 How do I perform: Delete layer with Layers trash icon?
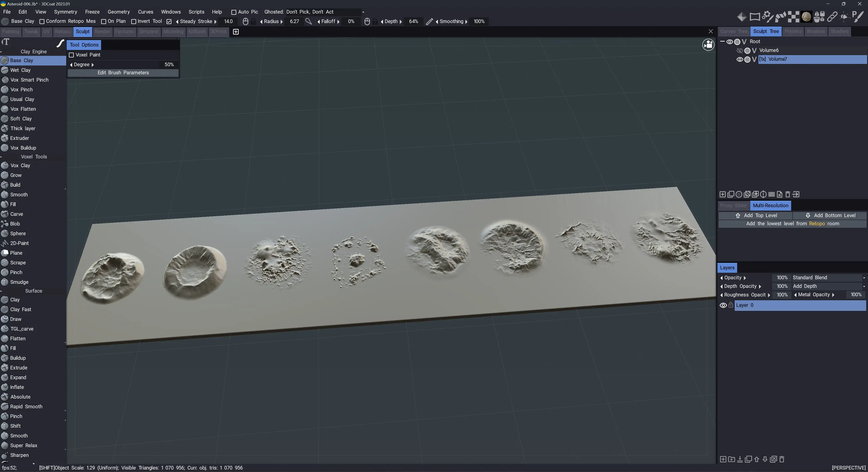pos(782,459)
